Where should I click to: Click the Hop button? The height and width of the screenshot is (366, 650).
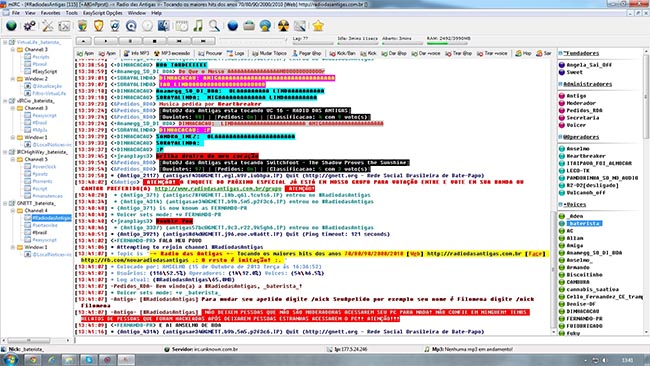523,53
